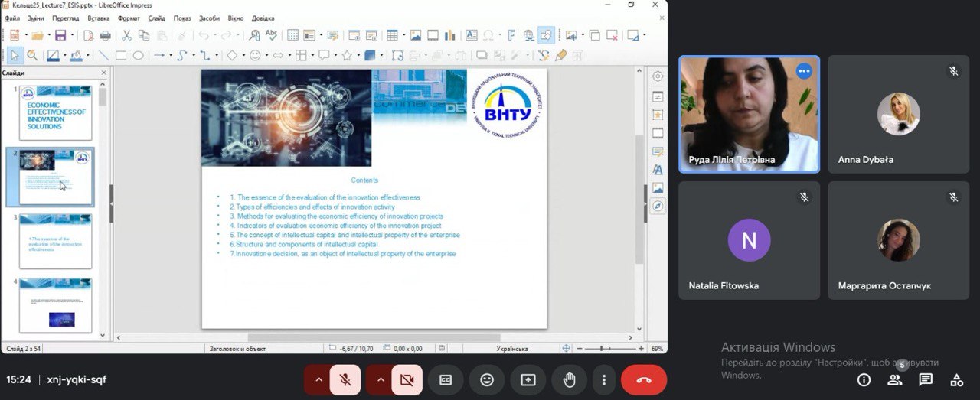980x400 pixels.
Task: Open the Формат menu
Action: tap(129, 18)
